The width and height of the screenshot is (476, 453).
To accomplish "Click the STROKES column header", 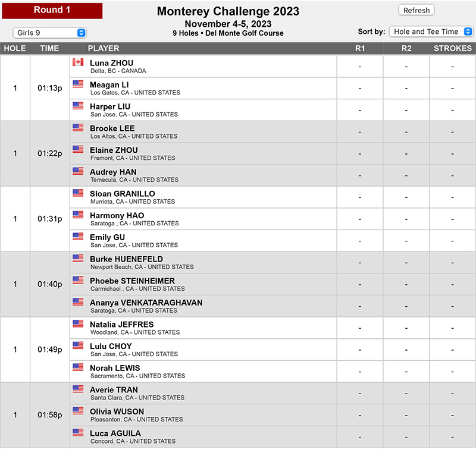I will point(452,49).
